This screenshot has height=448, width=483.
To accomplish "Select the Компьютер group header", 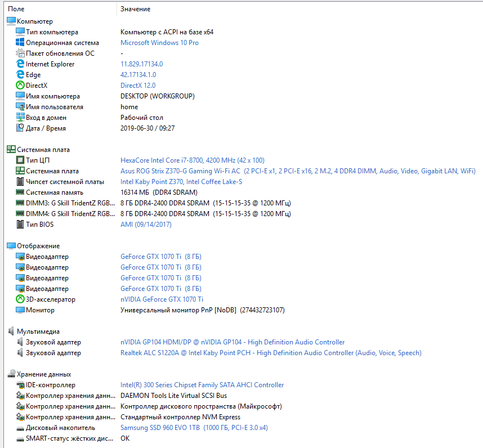I will coord(34,21).
